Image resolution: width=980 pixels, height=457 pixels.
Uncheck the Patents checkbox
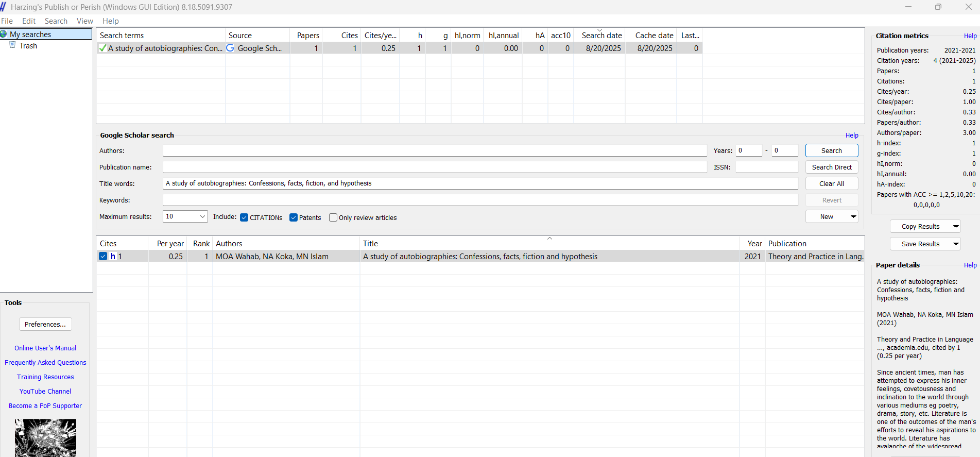tap(294, 217)
